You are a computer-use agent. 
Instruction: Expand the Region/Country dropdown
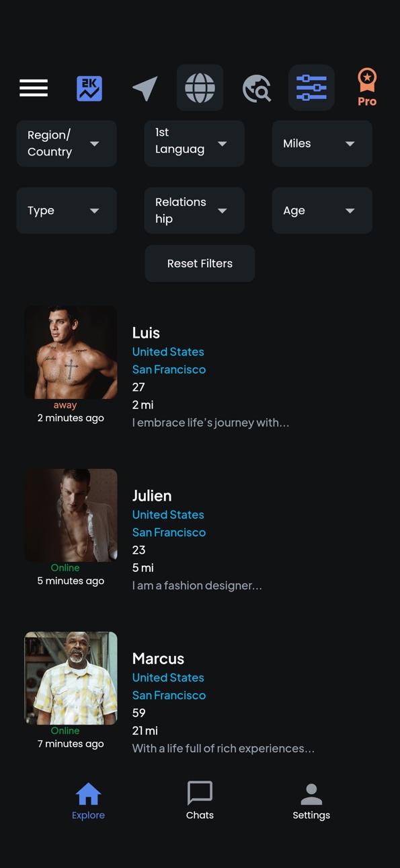pos(67,143)
